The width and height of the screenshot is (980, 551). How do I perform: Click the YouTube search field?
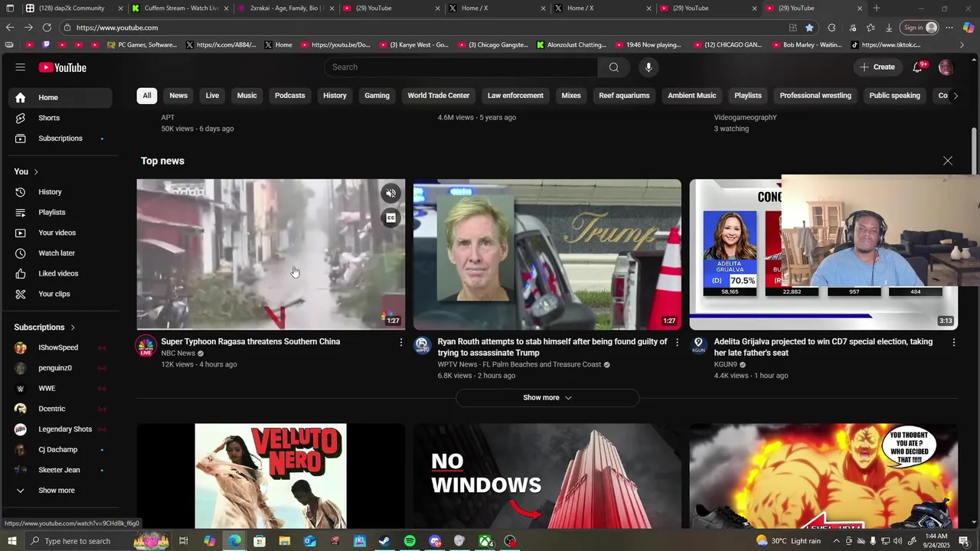pos(461,67)
